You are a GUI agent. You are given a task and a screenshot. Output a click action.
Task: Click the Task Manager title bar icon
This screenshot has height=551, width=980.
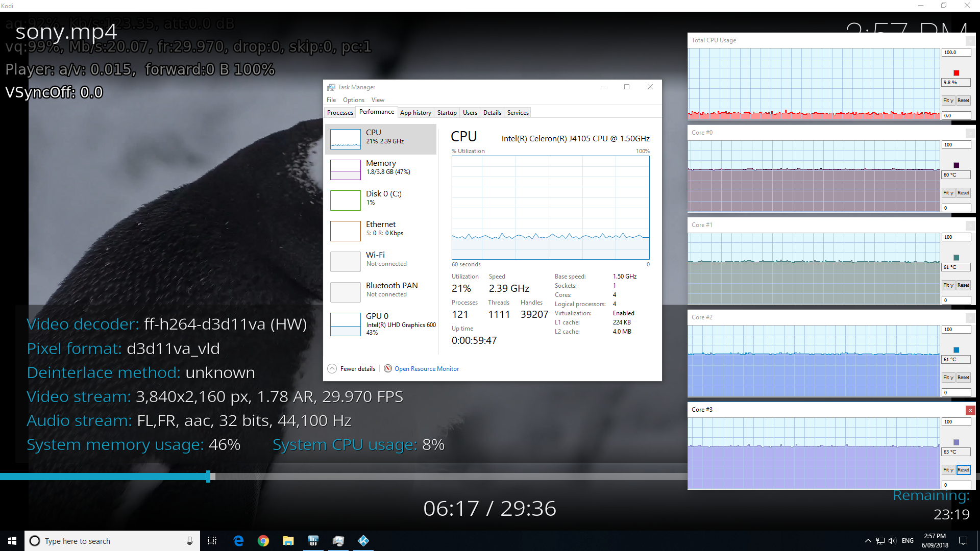point(331,87)
